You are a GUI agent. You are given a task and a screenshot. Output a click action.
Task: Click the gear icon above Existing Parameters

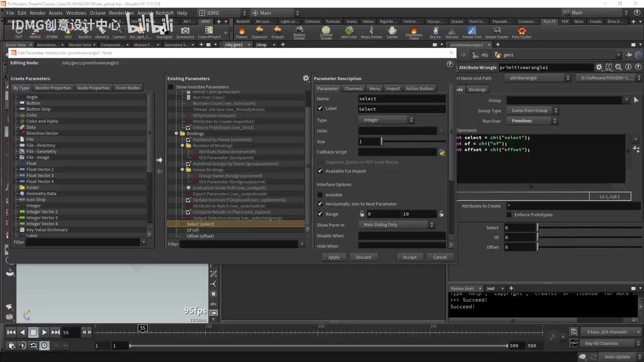pos(305,78)
